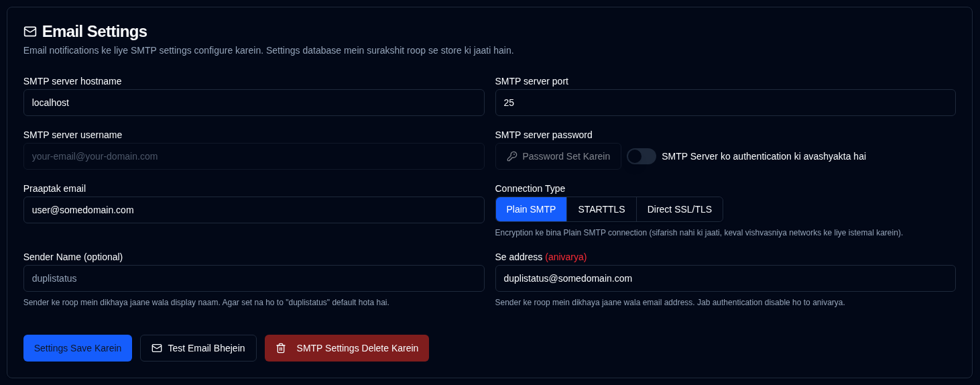The width and height of the screenshot is (980, 385).
Task: Click Password Set Karein button
Action: click(558, 156)
